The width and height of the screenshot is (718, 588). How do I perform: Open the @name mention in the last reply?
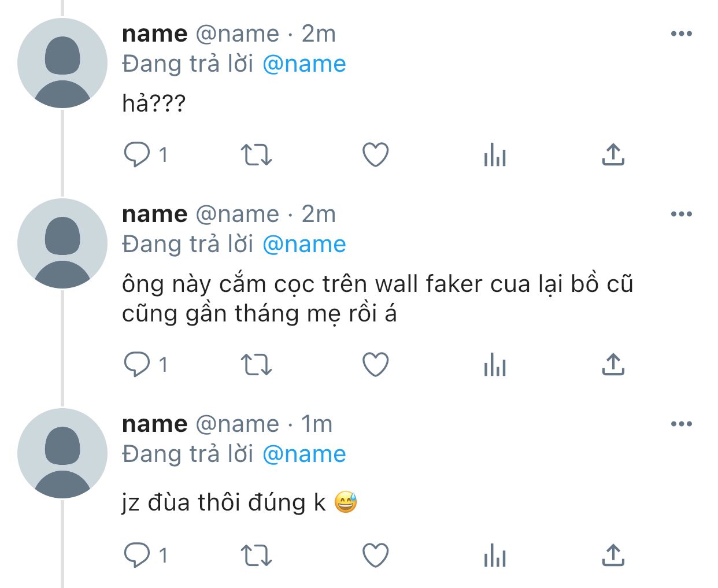coord(304,454)
